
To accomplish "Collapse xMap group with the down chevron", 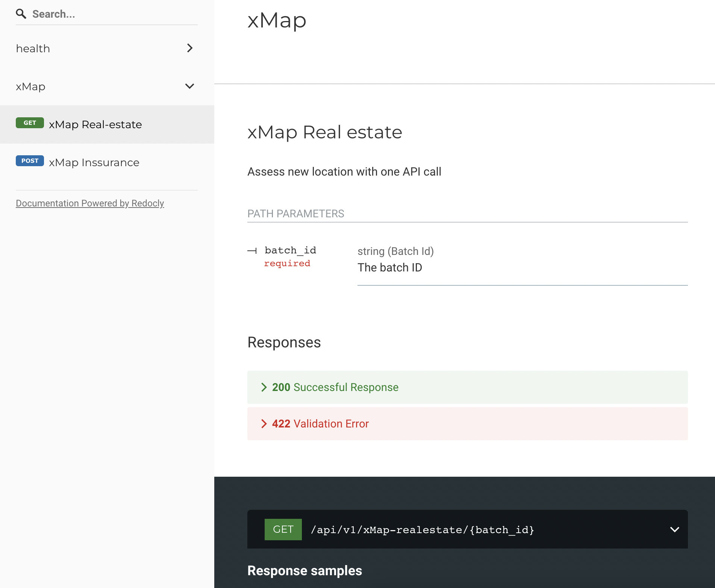I will [190, 86].
